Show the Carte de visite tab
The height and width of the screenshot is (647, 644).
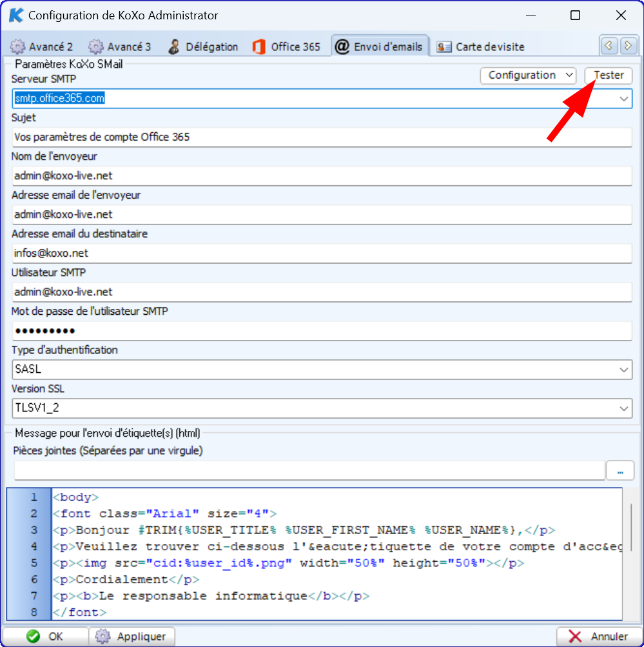point(481,46)
